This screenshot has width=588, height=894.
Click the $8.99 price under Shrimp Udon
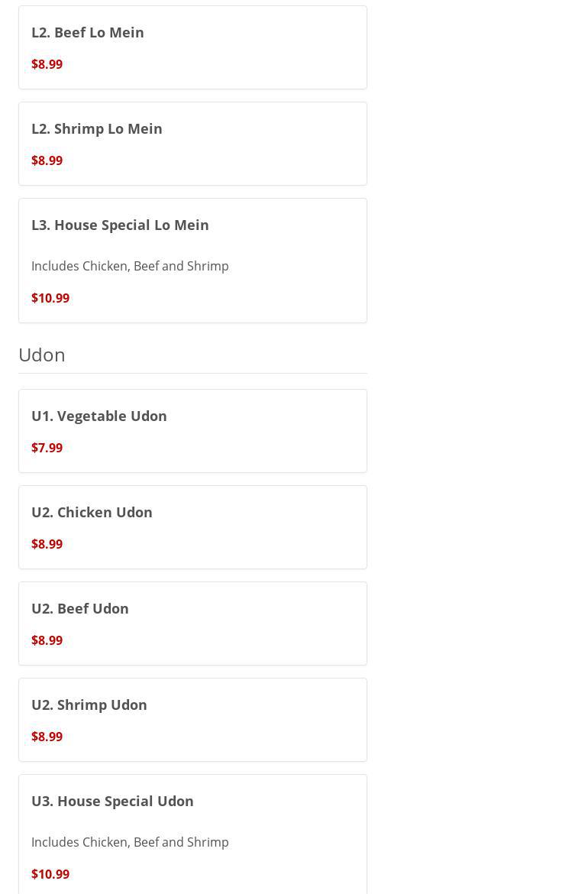pos(47,737)
